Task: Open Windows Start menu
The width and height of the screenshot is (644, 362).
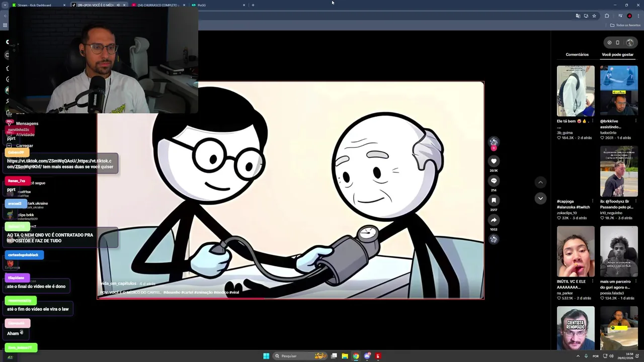Action: click(x=266, y=356)
